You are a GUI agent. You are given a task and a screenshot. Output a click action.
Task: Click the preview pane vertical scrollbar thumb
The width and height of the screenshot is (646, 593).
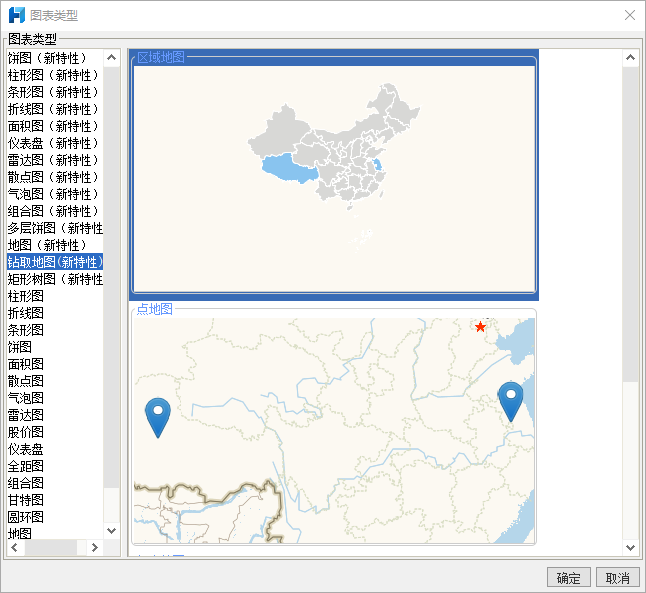pyautogui.click(x=630, y=224)
